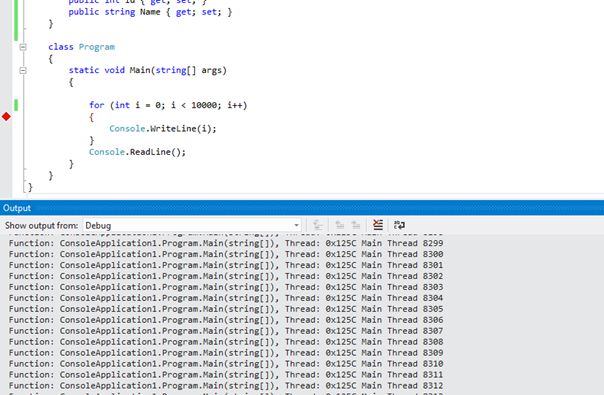
Task: Toggle word wrap in the Output pane
Action: 399,225
